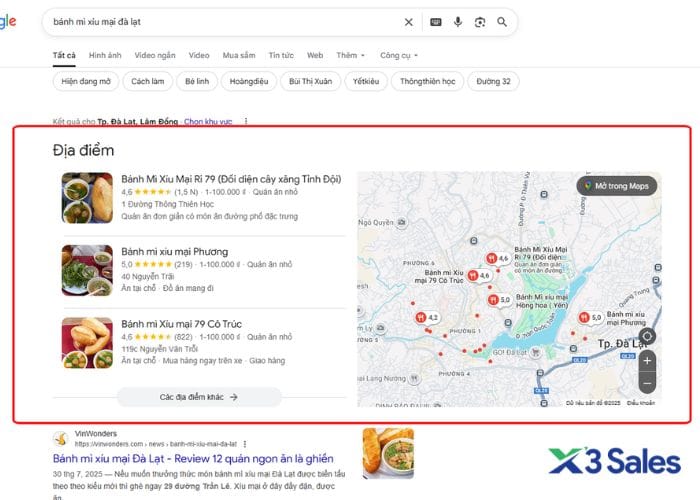Click Mở trong Maps button
The image size is (700, 500).
(x=617, y=186)
